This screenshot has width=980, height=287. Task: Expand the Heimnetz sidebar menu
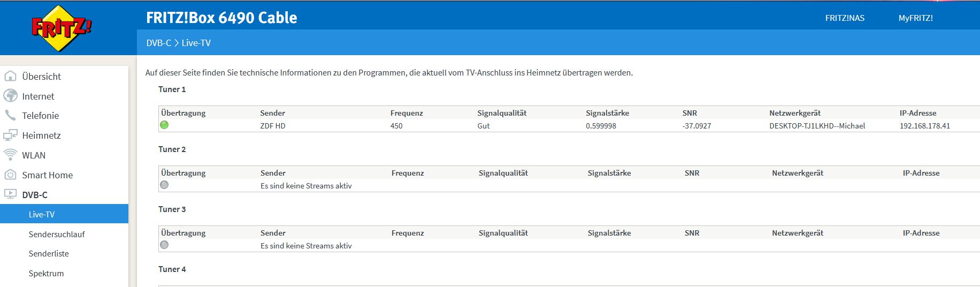coord(41,135)
